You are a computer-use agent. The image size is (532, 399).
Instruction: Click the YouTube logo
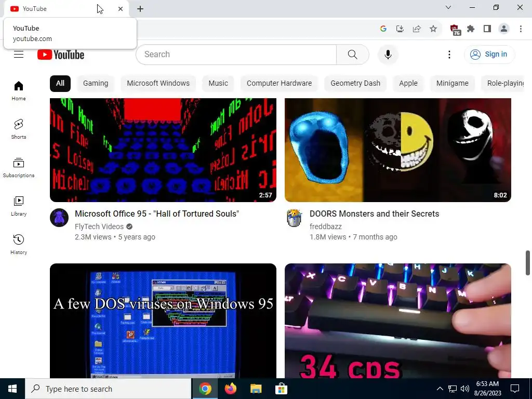coord(61,55)
